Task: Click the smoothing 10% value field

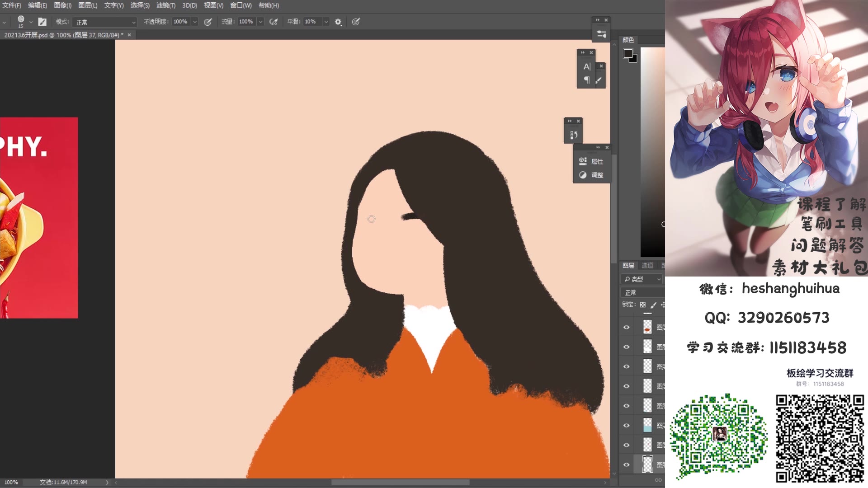Action: pyautogui.click(x=312, y=22)
